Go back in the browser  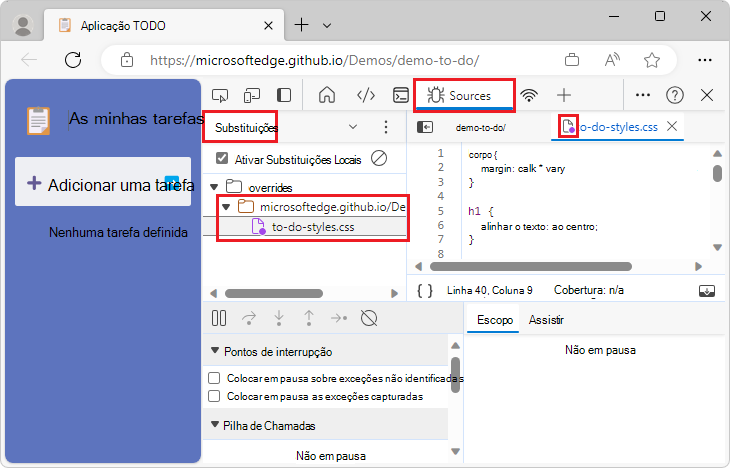pyautogui.click(x=29, y=60)
